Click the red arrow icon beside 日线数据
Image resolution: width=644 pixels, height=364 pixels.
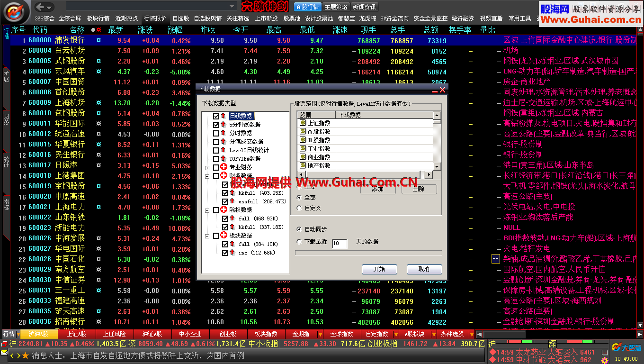[x=224, y=116]
